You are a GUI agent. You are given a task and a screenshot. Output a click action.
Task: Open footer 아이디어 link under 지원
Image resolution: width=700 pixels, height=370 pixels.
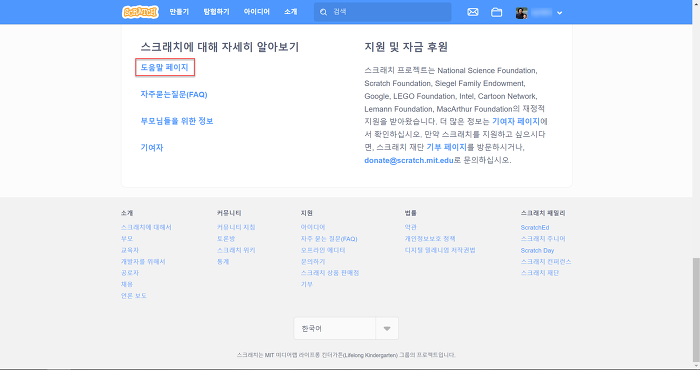pyautogui.click(x=313, y=228)
